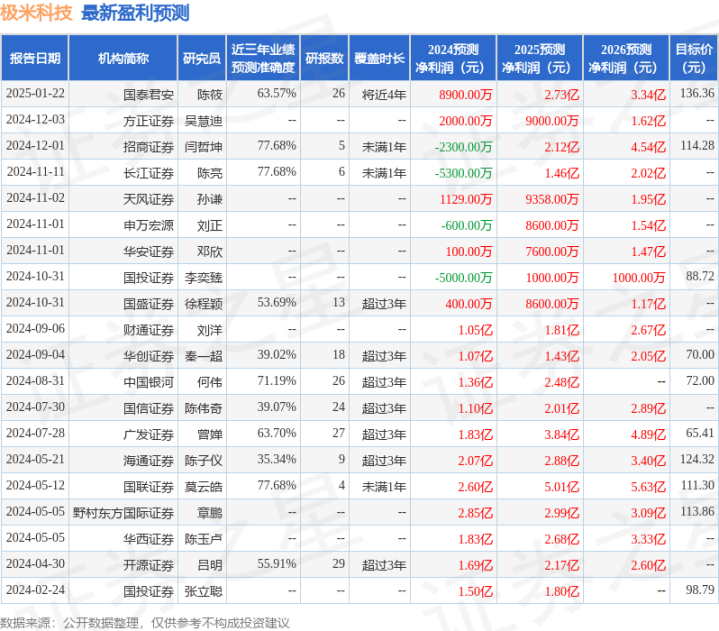Select institution 开源证券
719x631 pixels.
click(148, 565)
